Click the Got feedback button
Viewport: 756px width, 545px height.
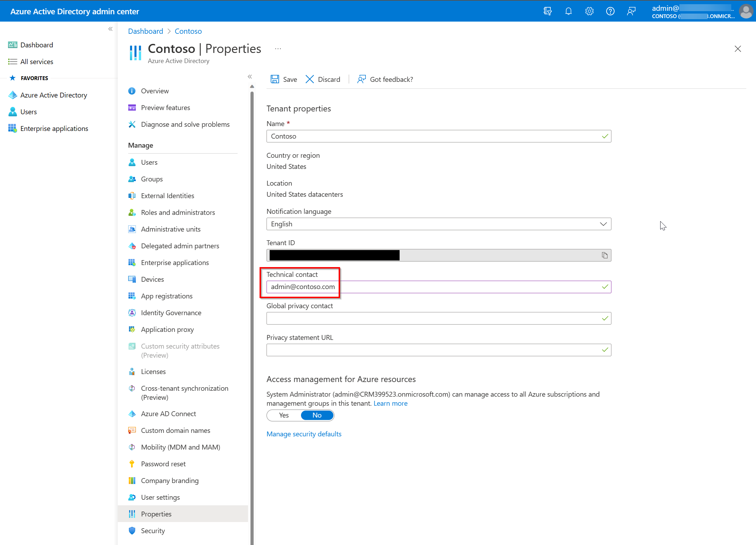click(385, 79)
